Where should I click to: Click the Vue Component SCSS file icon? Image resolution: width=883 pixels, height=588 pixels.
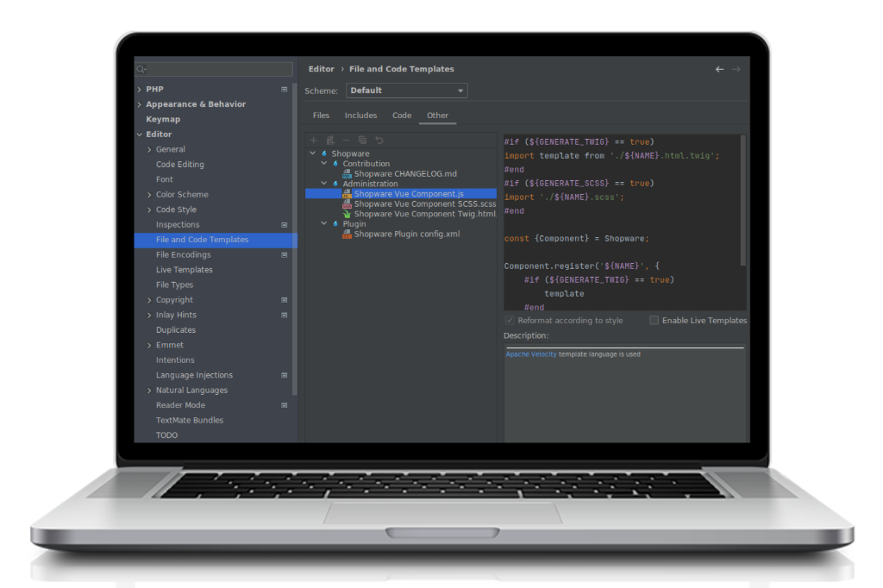pos(347,203)
